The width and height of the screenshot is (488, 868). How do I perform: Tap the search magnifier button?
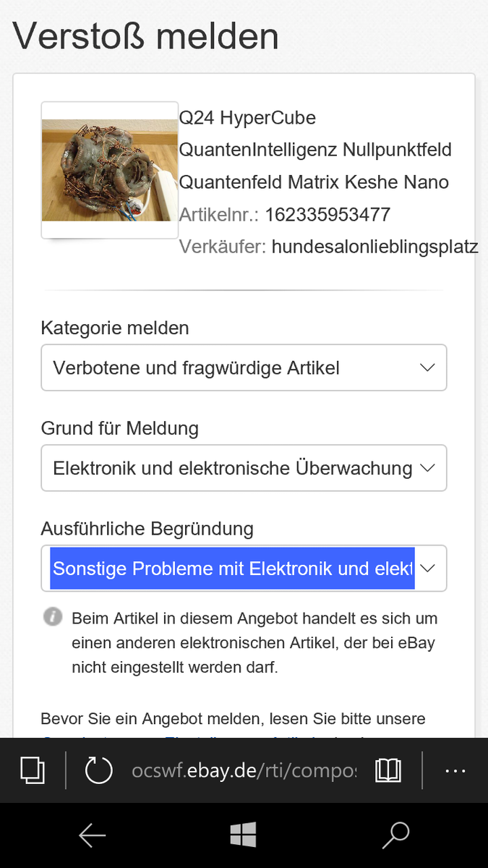pos(395,835)
